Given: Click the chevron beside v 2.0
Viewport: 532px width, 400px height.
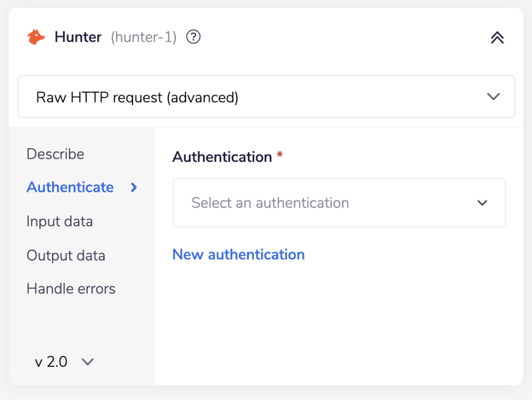Looking at the screenshot, I should coord(88,362).
